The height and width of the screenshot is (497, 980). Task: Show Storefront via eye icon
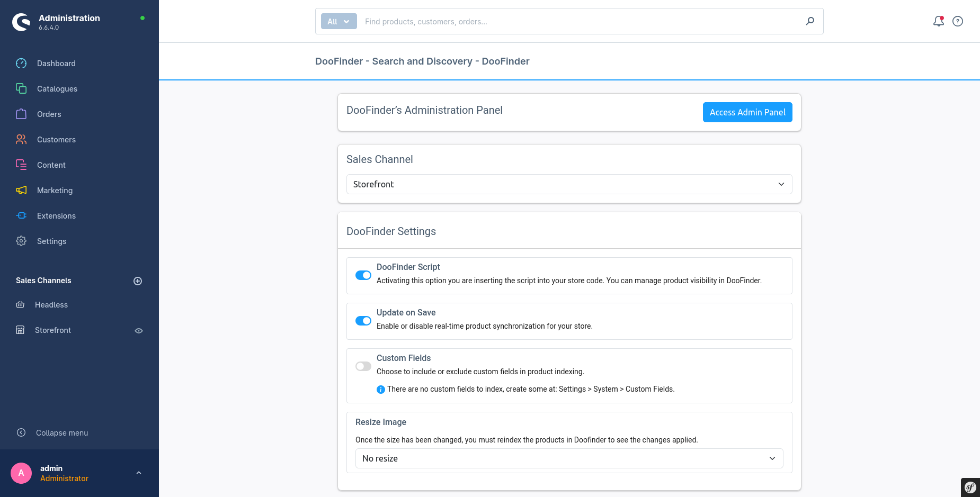[x=139, y=331]
